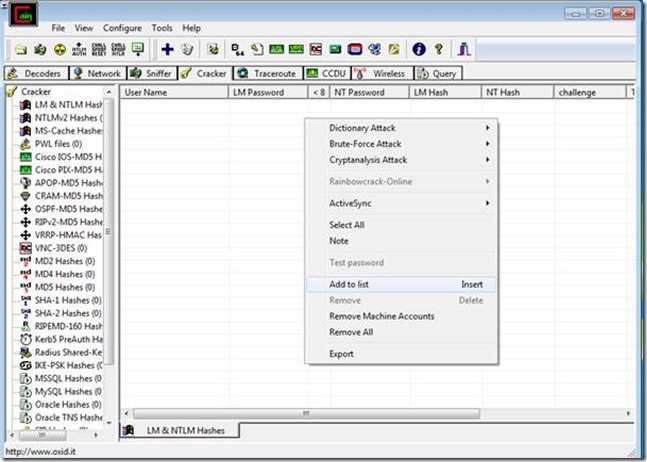Image resolution: width=647 pixels, height=462 pixels.
Task: Select LM & NTLM Hashes tree item
Action: [61, 105]
